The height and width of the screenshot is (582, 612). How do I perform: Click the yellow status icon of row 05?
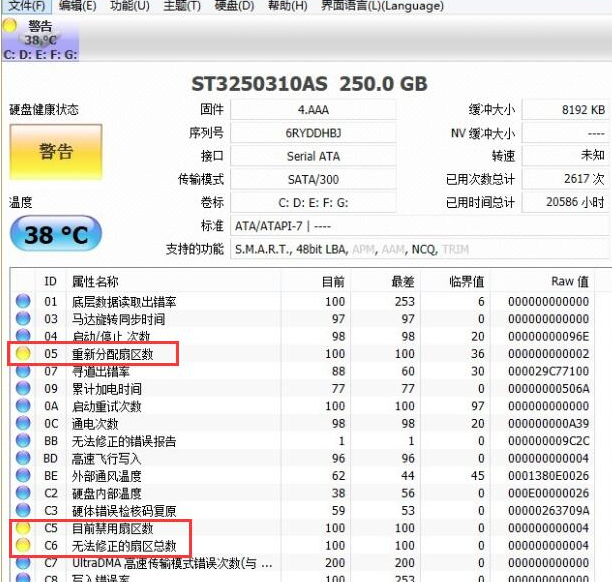coord(23,353)
